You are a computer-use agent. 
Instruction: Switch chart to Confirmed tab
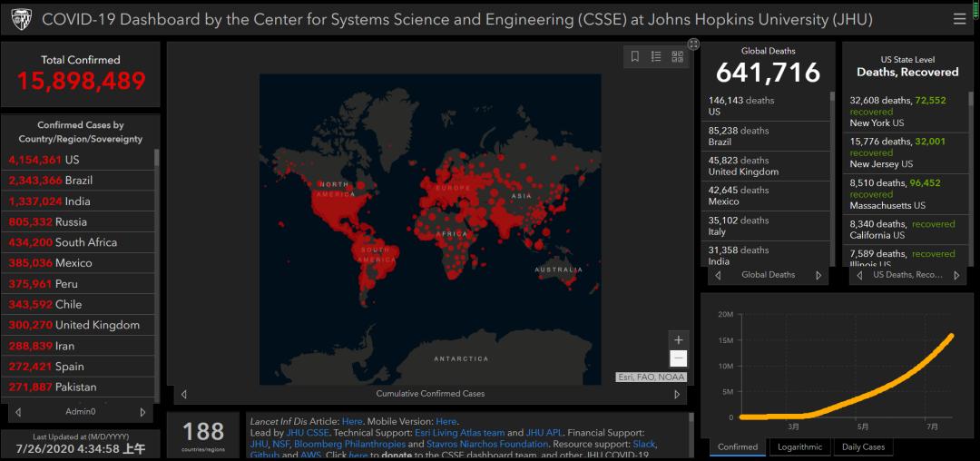pyautogui.click(x=738, y=447)
